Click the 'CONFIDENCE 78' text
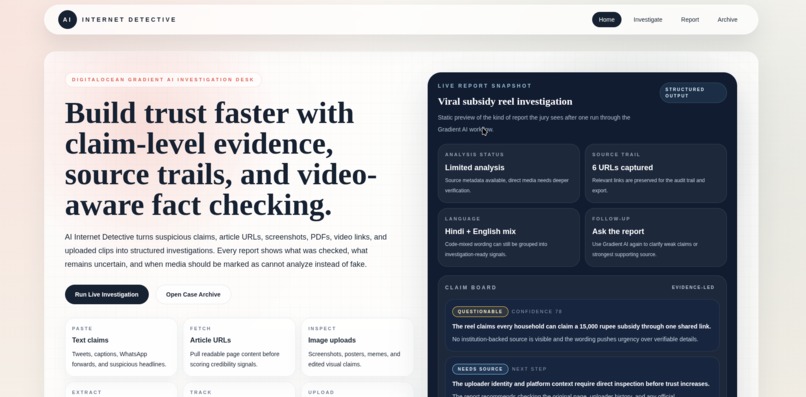The height and width of the screenshot is (397, 806). 537,312
